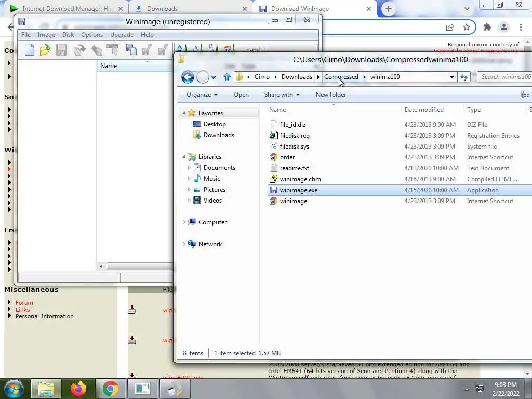This screenshot has width=532, height=399.
Task: Click the Write disk icon in WinImage
Action: point(163,50)
